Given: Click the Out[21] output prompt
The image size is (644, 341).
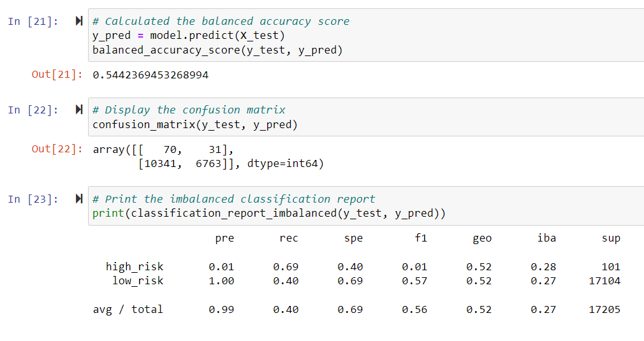Looking at the screenshot, I should click(57, 75).
